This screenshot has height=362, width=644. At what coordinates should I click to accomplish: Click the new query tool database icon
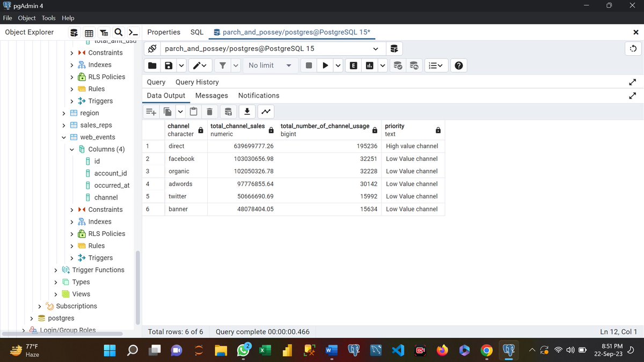(x=394, y=49)
